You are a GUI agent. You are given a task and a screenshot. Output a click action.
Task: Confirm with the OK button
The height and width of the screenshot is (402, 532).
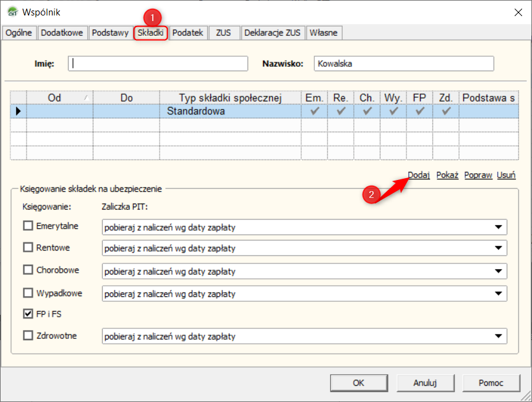tap(359, 383)
